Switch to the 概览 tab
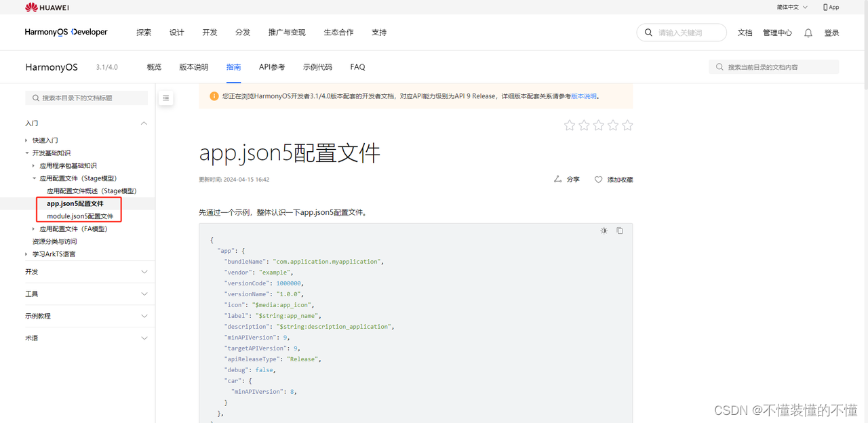The height and width of the screenshot is (423, 868). [154, 67]
